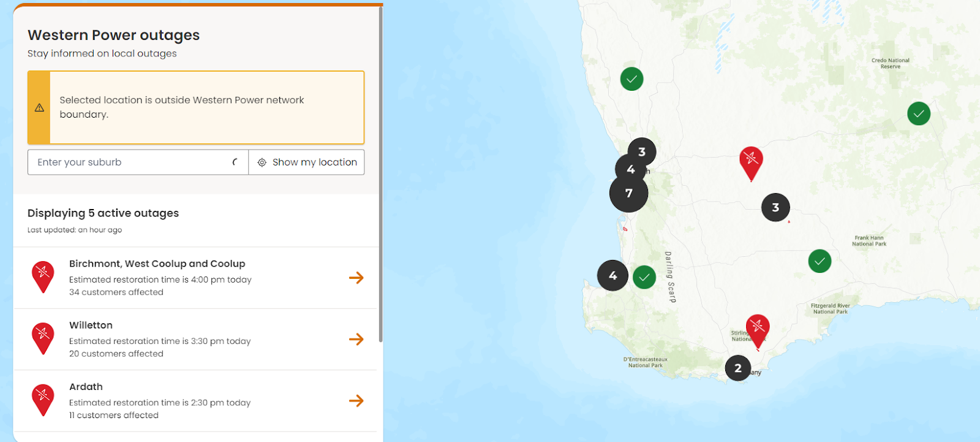Click '34 customers affected' text

(x=116, y=292)
